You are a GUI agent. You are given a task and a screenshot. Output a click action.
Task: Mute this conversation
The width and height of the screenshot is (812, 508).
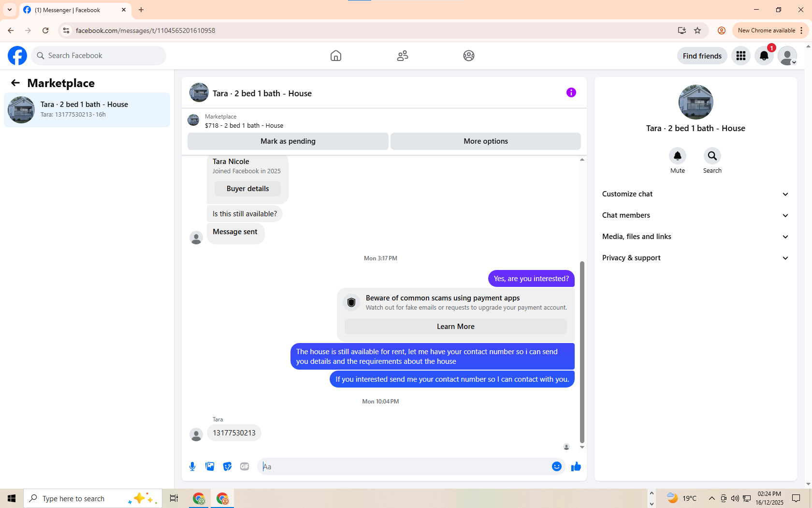(678, 156)
